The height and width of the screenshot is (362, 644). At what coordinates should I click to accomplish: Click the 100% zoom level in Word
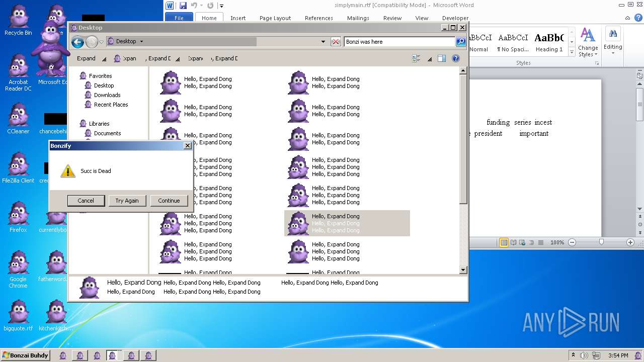tap(557, 242)
